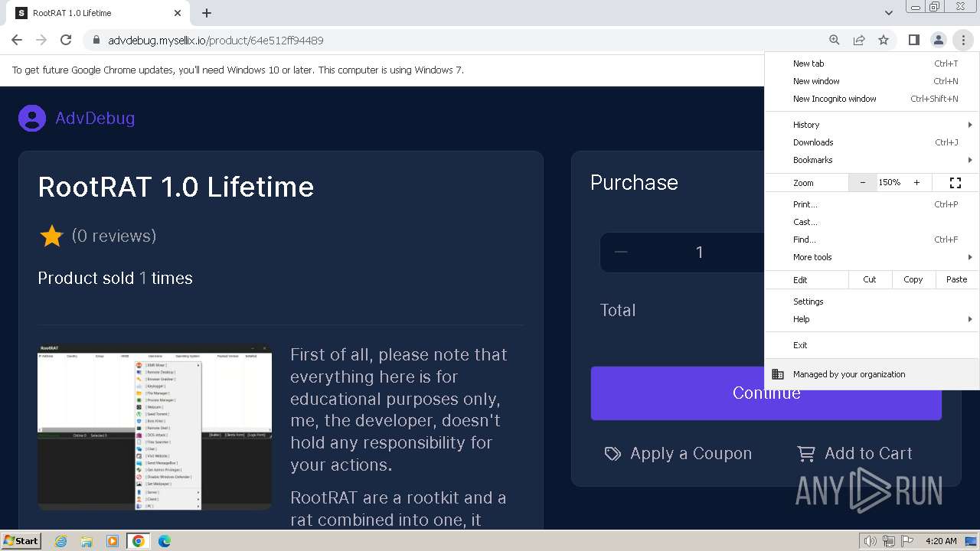
Task: Open the Windows Start menu
Action: pos(21,540)
